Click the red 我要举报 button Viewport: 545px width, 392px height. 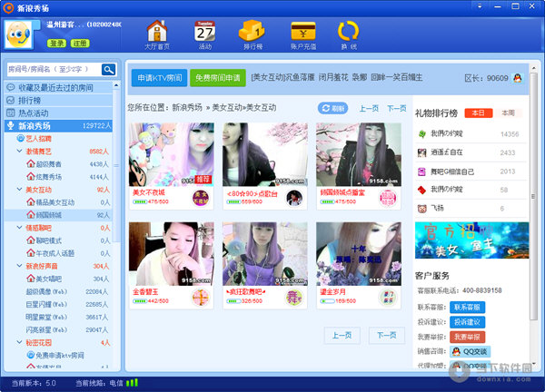(467, 337)
